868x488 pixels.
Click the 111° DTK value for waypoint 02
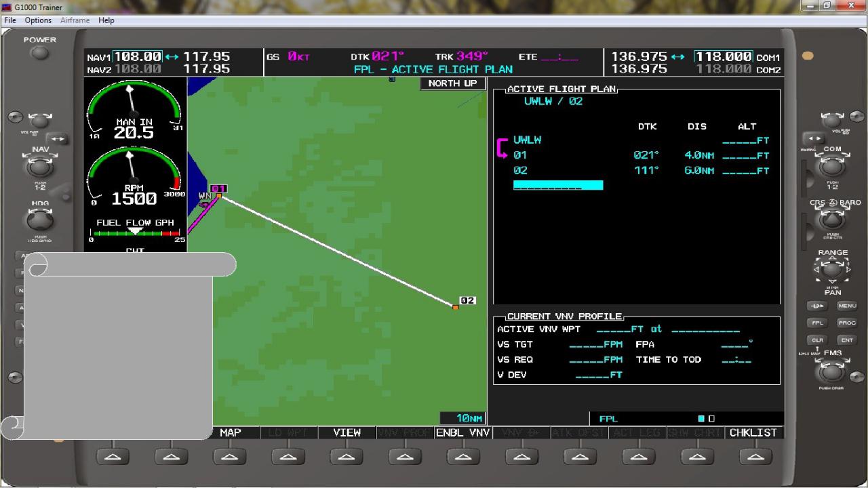tap(646, 171)
